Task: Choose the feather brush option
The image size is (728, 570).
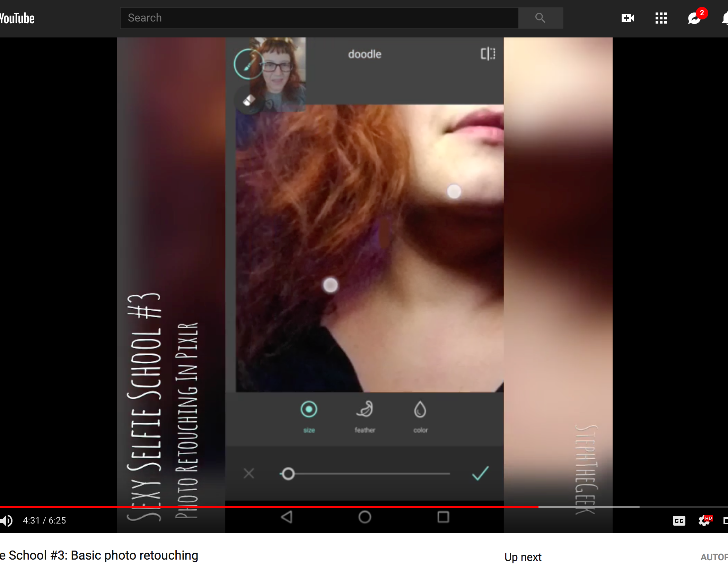Action: coord(365,416)
